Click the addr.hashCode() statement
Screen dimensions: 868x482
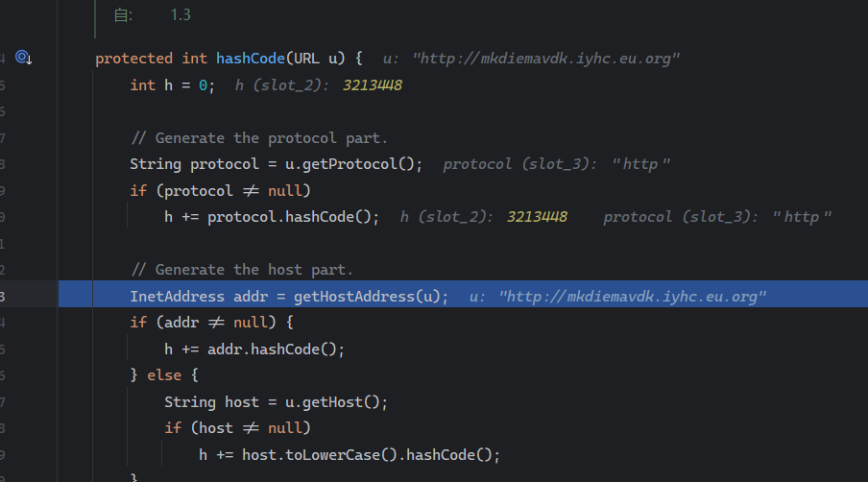pos(254,349)
